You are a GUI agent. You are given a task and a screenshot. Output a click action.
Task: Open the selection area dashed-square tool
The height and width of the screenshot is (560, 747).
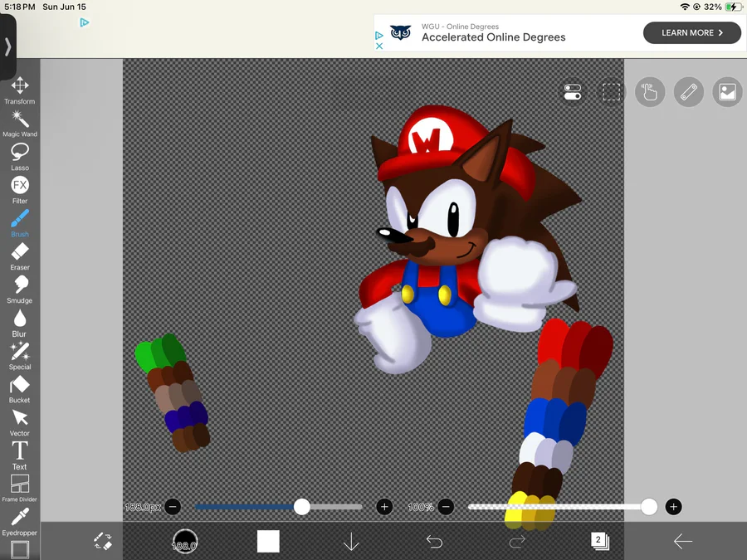(611, 92)
